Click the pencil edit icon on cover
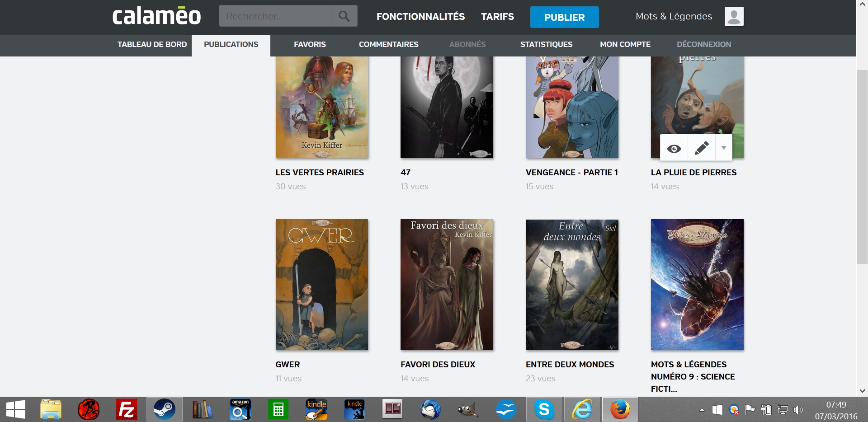The height and width of the screenshot is (422, 868). pos(701,148)
